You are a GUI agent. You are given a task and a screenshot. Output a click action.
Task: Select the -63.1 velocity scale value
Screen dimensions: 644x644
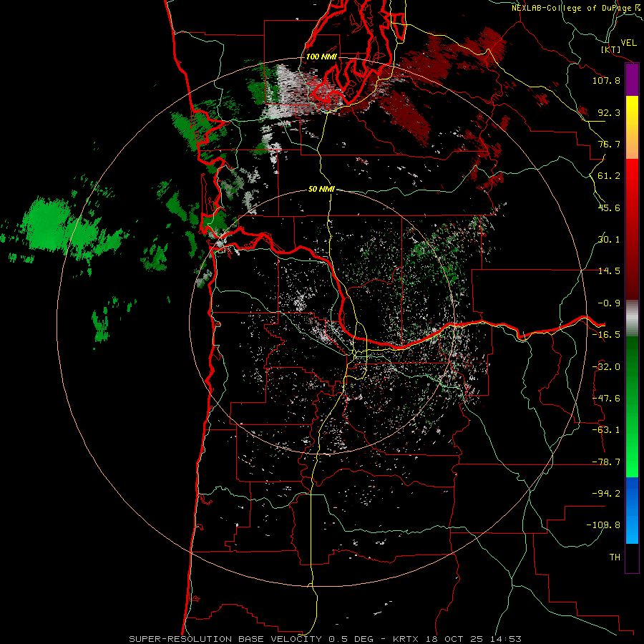(x=606, y=430)
